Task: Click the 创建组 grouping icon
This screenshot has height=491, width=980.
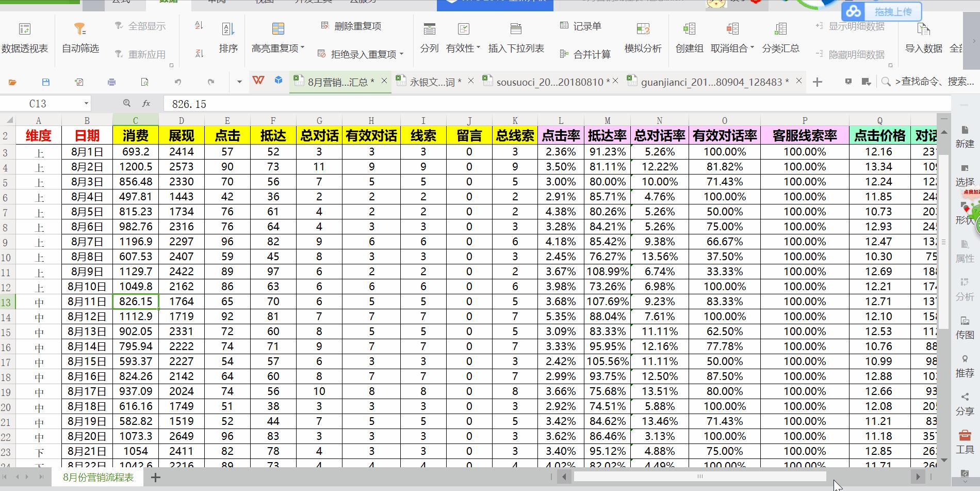Action: click(x=689, y=36)
